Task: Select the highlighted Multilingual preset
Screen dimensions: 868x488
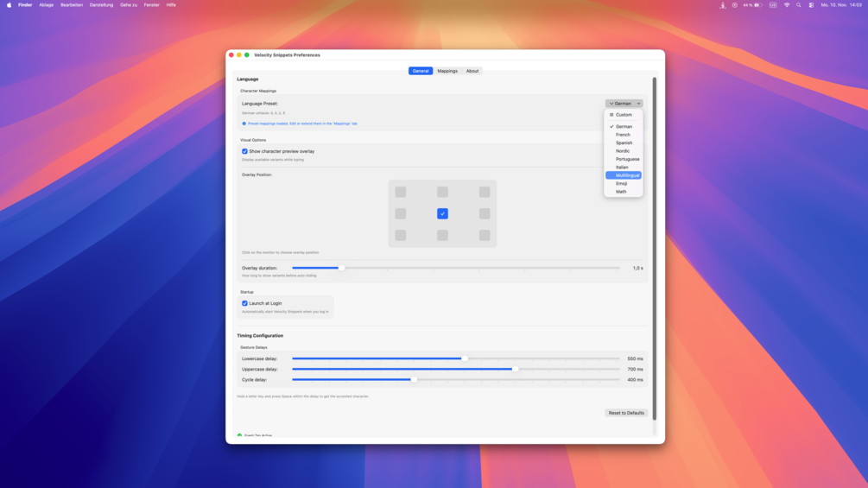Action: click(624, 175)
